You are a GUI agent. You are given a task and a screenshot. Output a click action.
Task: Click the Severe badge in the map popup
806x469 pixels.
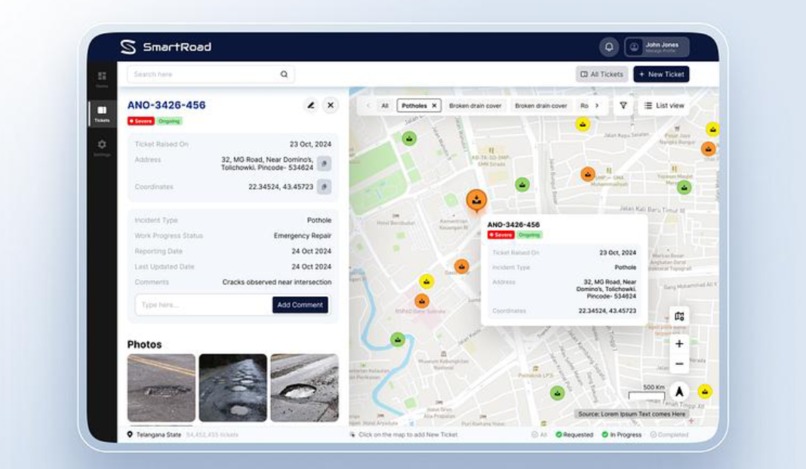pyautogui.click(x=501, y=234)
